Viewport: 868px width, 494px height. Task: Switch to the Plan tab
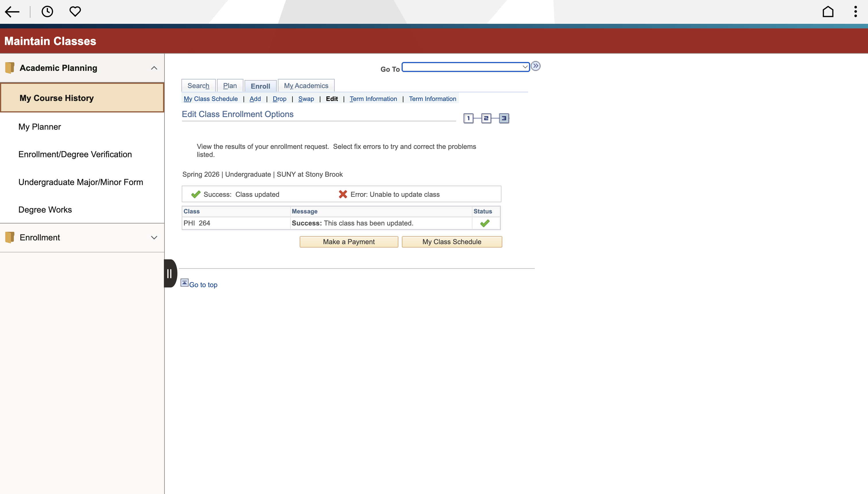point(230,86)
